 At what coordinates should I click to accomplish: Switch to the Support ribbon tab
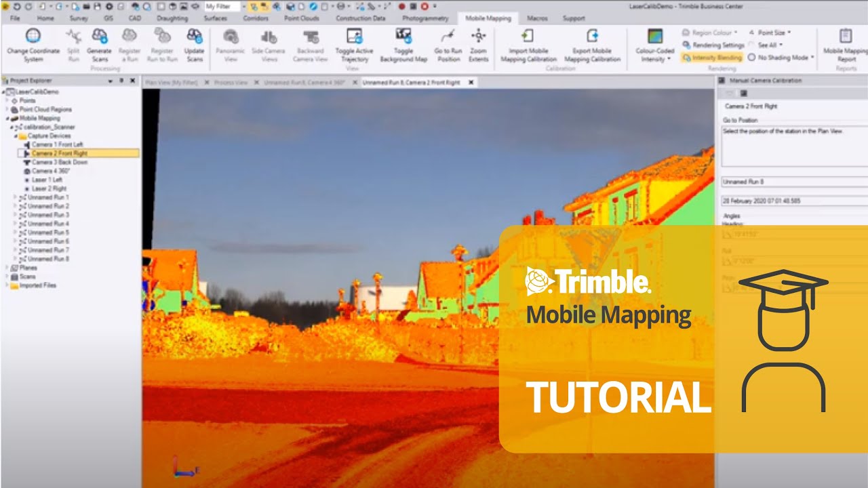(x=574, y=18)
